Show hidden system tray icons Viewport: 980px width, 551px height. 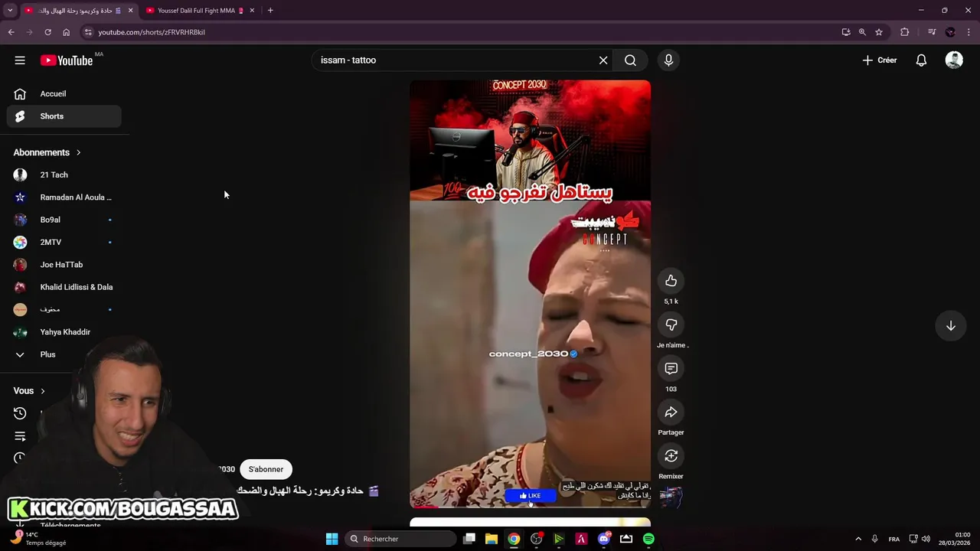(x=857, y=539)
